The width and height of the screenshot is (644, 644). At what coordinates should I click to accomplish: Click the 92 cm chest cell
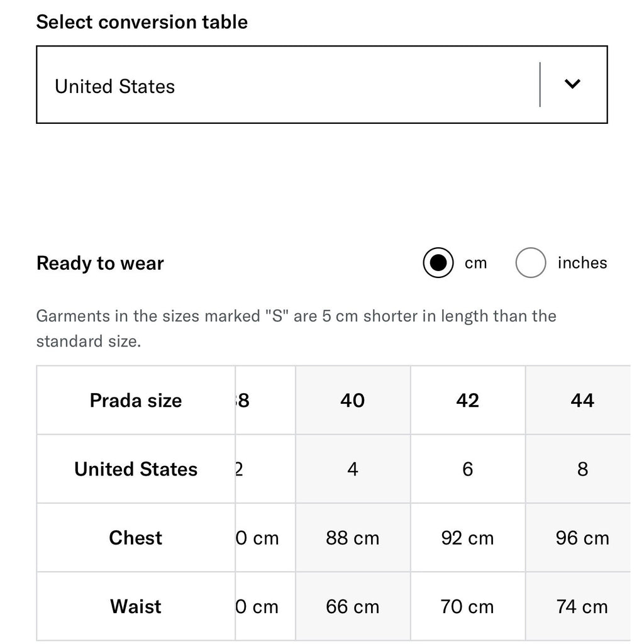point(468,538)
